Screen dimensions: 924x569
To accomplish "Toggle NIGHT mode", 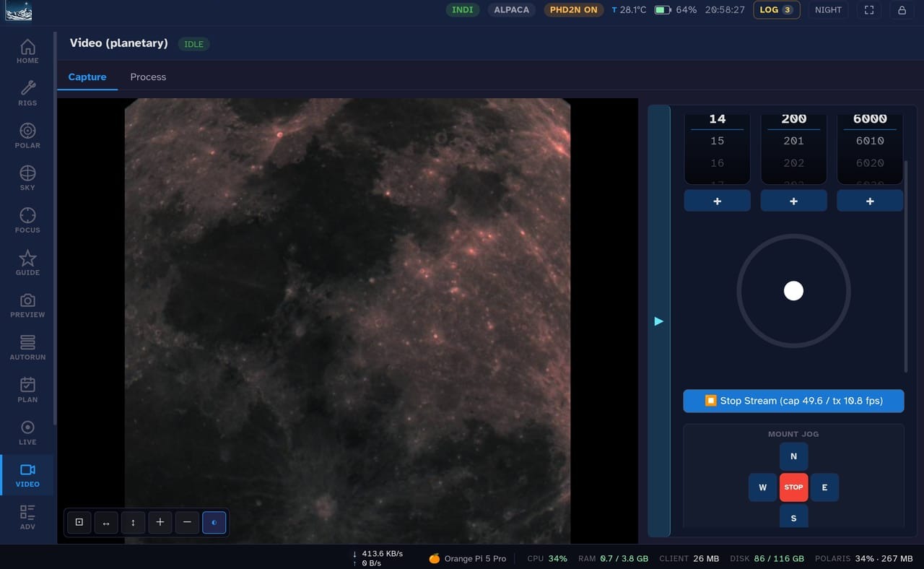I will point(828,10).
